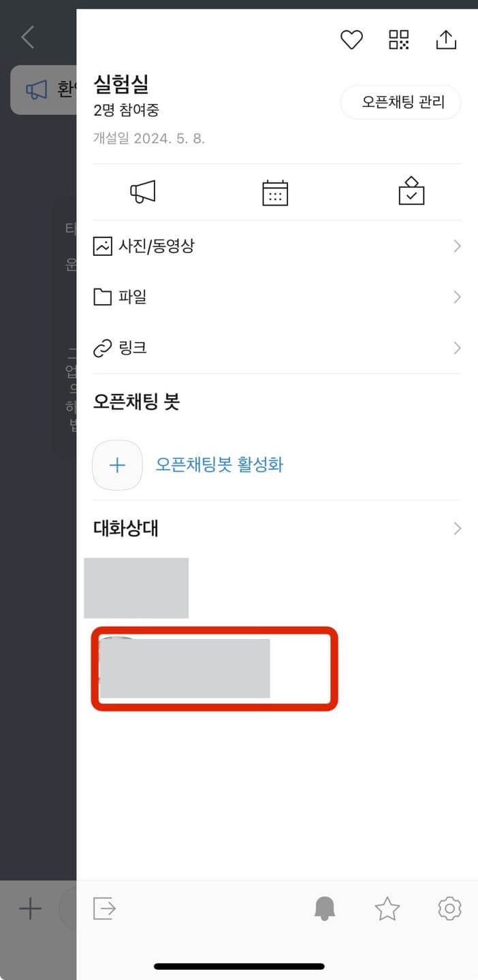Open the gear settings icon
Viewport: 478px width, 980px height.
point(449,909)
